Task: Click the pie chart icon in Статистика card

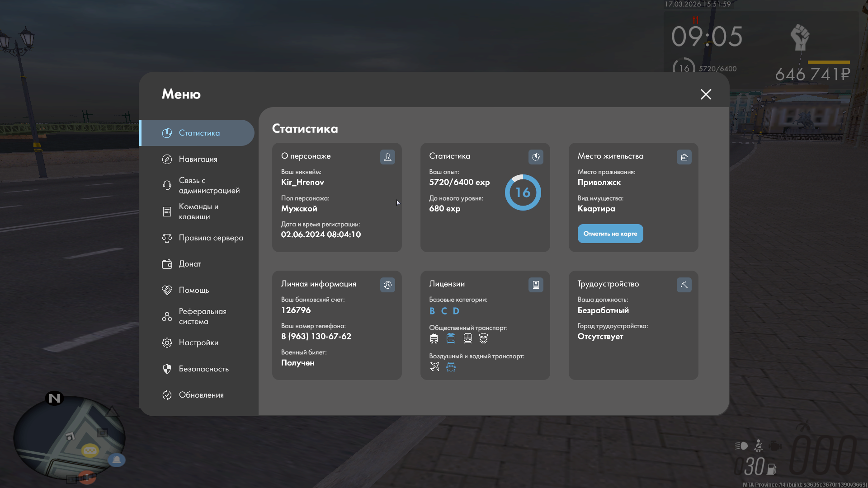Action: pyautogui.click(x=536, y=157)
